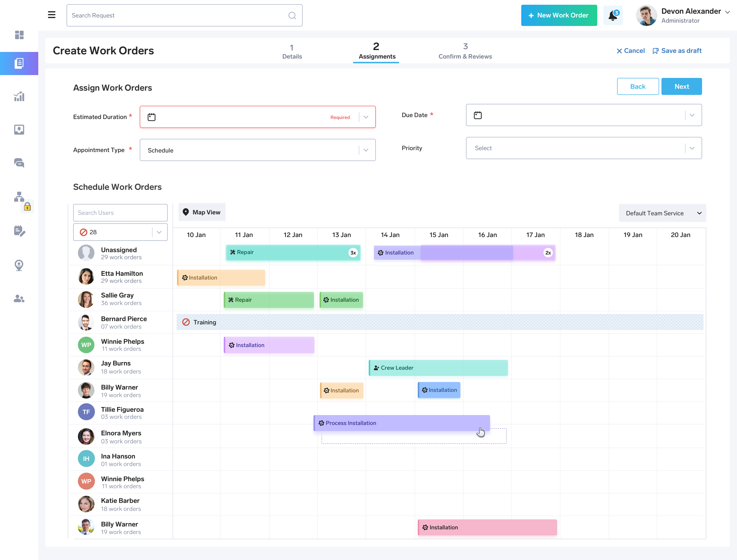Open the dashboard grid sidebar icon
Image resolution: width=737 pixels, height=560 pixels.
(x=19, y=35)
